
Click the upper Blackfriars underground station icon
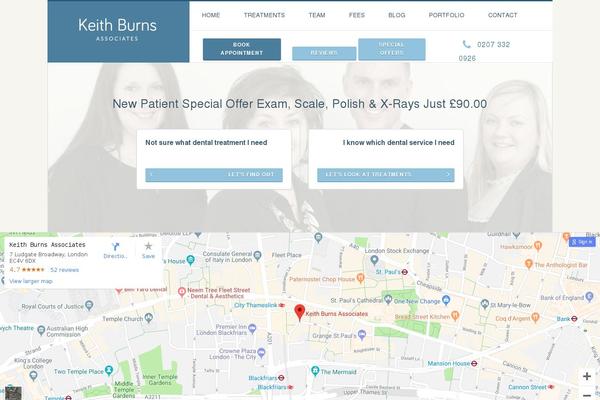[281, 378]
